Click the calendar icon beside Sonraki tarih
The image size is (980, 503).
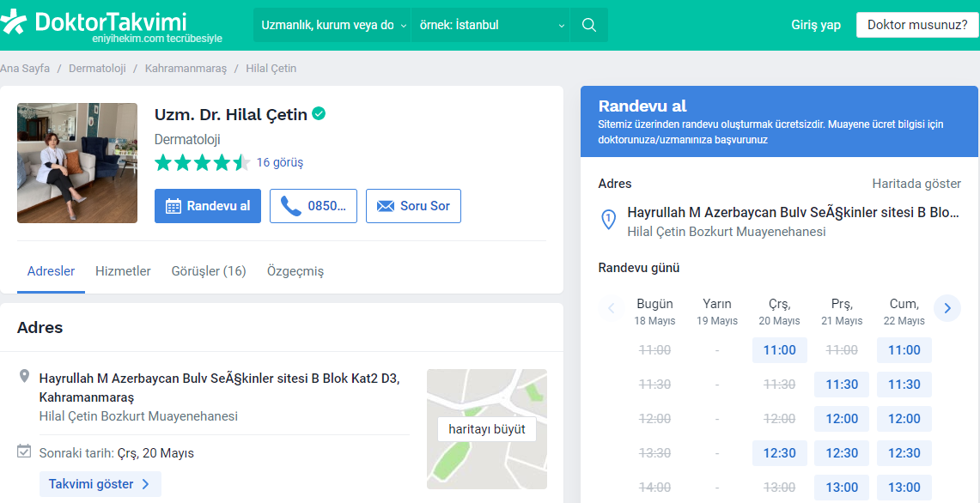click(24, 451)
